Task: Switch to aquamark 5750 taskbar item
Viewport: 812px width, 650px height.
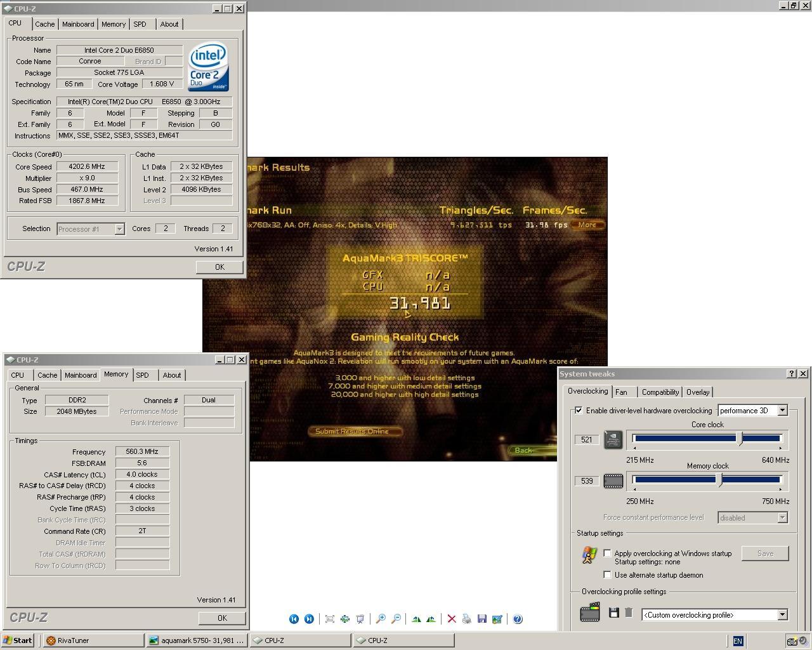Action: 197,640
